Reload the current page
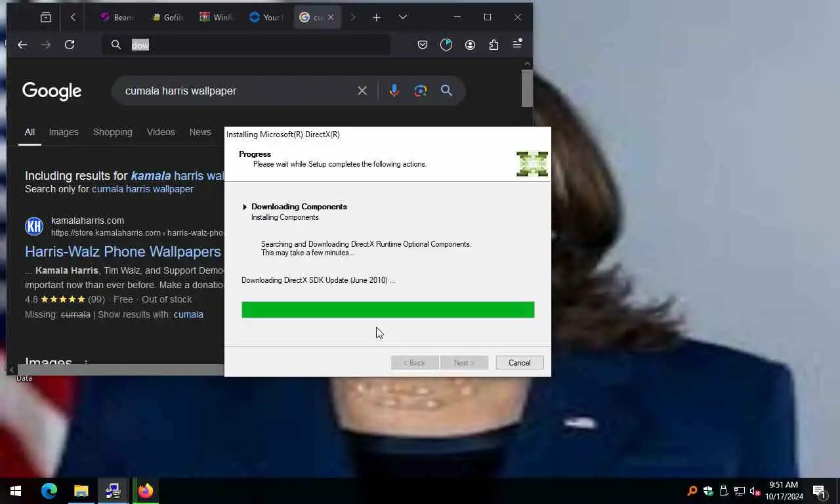Image resolution: width=840 pixels, height=504 pixels. tap(70, 45)
